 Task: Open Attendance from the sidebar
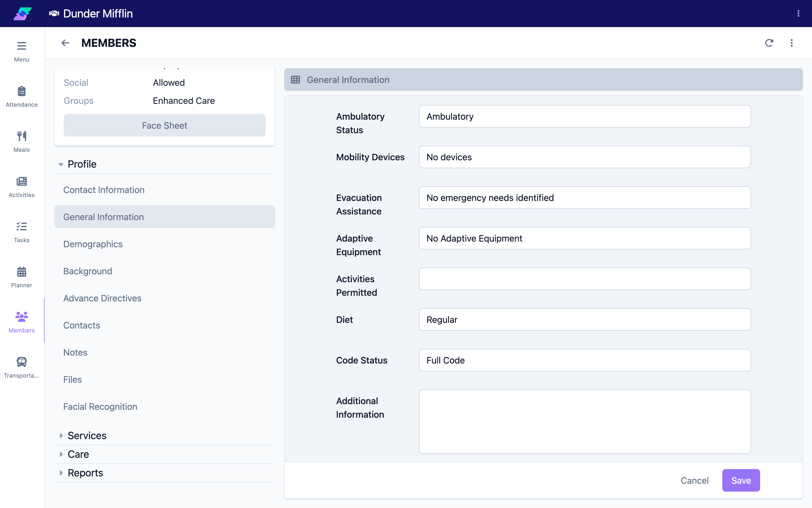coord(21,97)
